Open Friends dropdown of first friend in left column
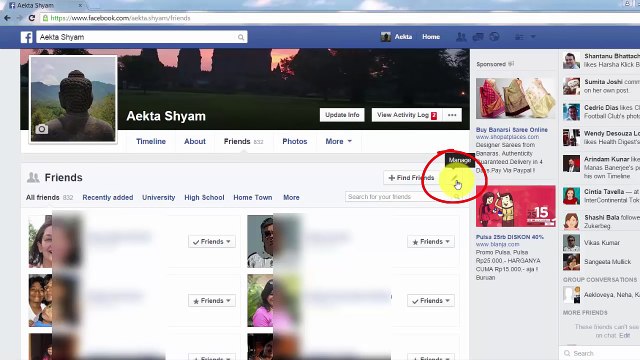 212,242
